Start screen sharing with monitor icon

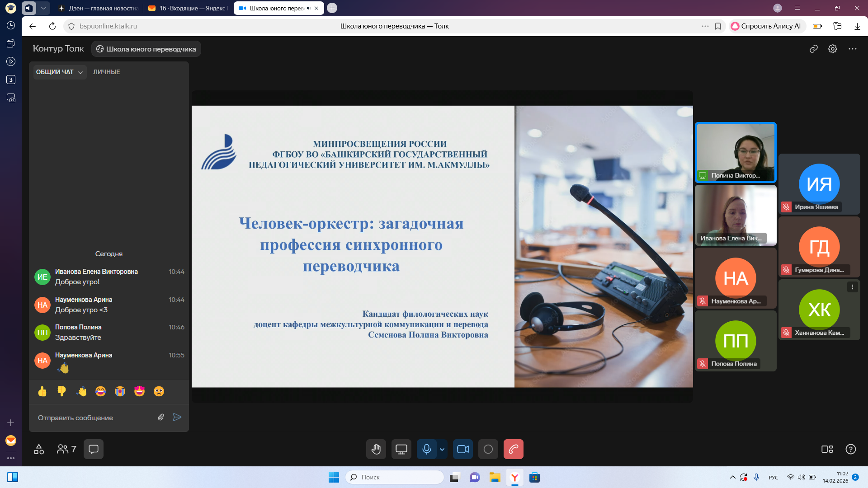(x=401, y=449)
